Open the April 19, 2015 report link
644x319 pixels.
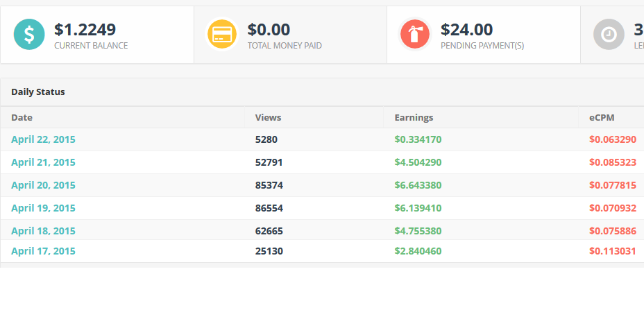[43, 208]
